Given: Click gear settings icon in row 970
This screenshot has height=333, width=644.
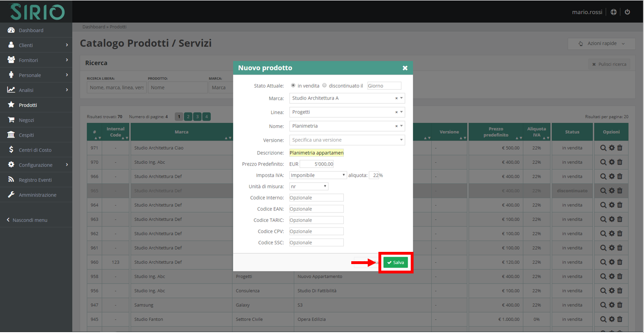Looking at the screenshot, I should click(x=612, y=162).
